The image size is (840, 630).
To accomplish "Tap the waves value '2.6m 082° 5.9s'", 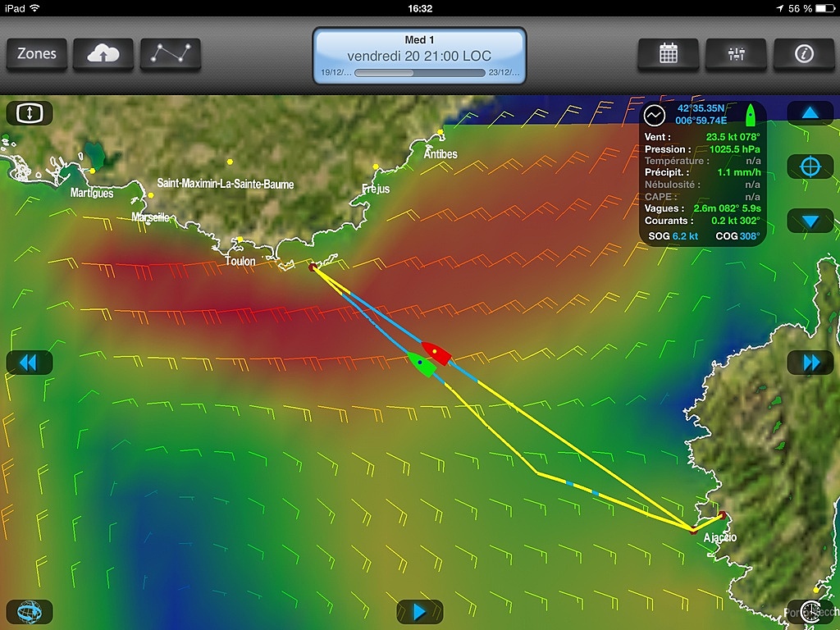I will pos(727,208).
